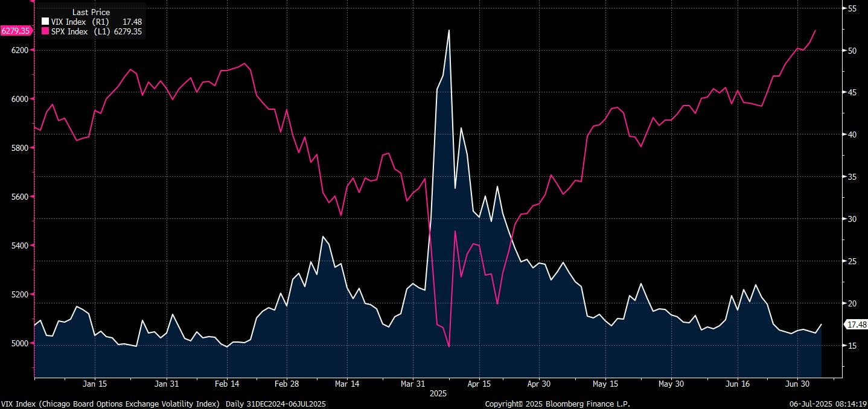The image size is (868, 409).
Task: Click the 5000 left-axis label
Action: pyautogui.click(x=19, y=343)
